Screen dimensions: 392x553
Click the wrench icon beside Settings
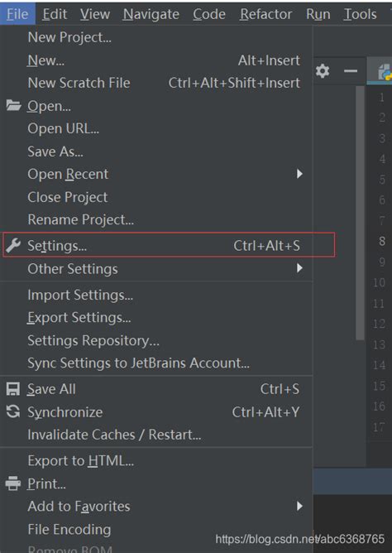pos(13,245)
